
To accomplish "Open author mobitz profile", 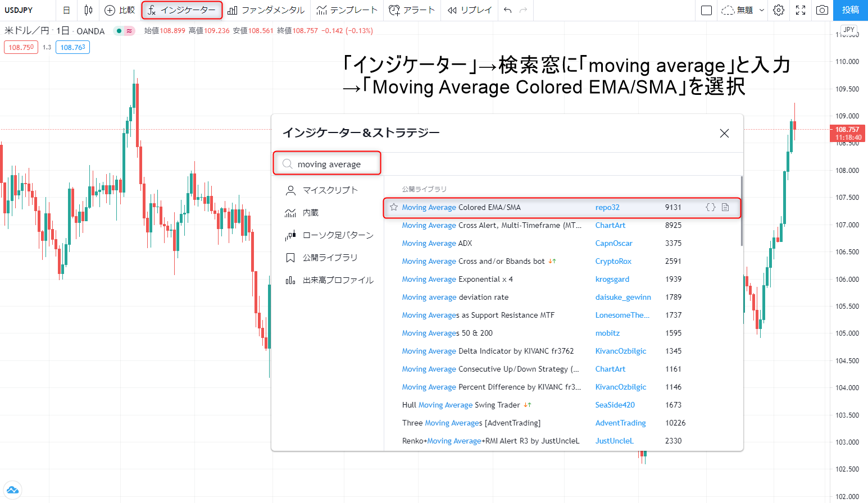I will pyautogui.click(x=607, y=333).
